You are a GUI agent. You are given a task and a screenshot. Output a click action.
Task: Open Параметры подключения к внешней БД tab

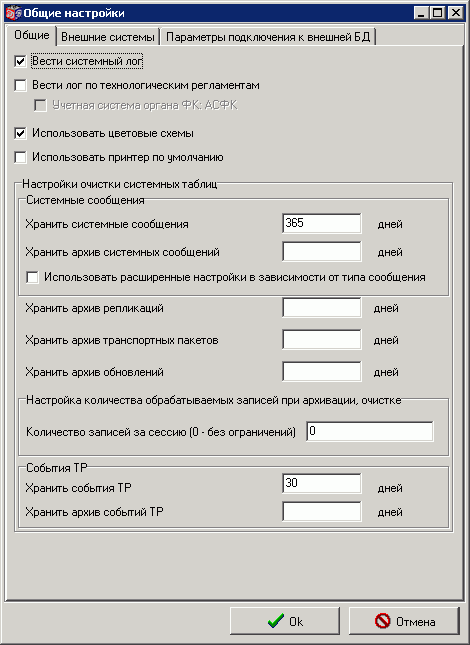(x=268, y=37)
